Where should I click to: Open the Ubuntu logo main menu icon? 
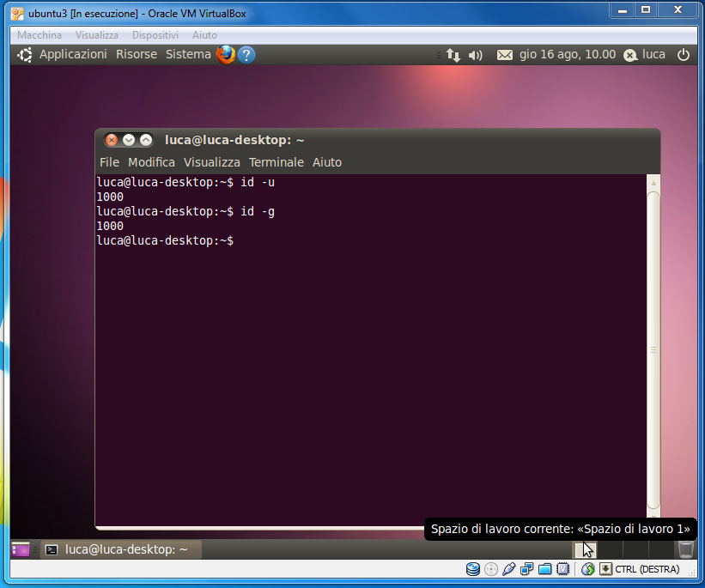click(x=25, y=54)
